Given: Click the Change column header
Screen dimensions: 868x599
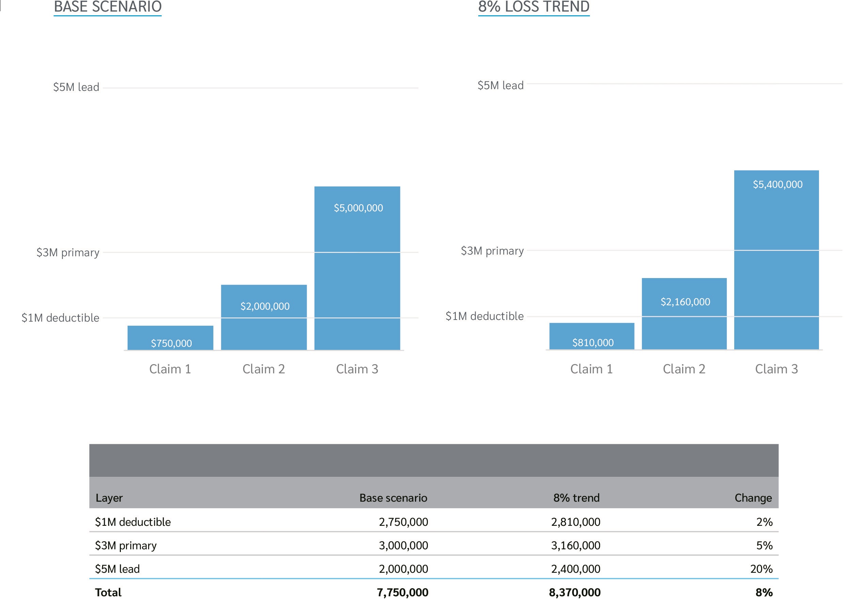Looking at the screenshot, I should [753, 498].
